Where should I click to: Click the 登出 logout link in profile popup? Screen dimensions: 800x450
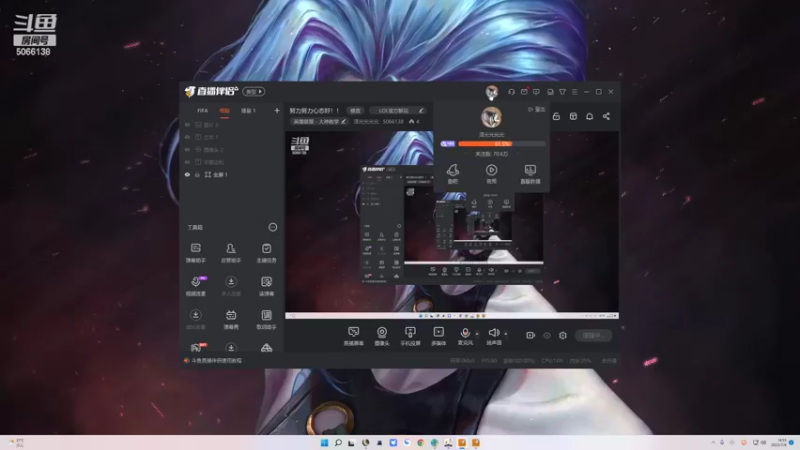point(537,109)
